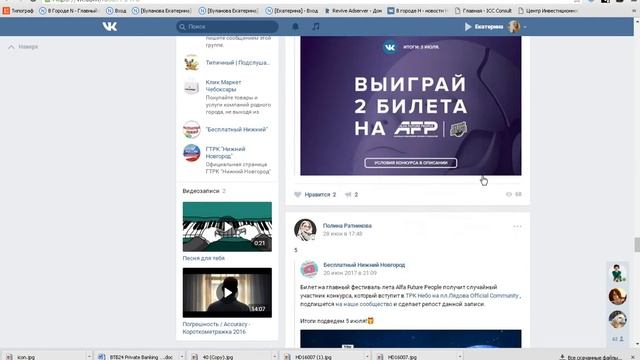This screenshot has height=360, width=640.
Task: Open the notifications bell
Action: click(296, 27)
